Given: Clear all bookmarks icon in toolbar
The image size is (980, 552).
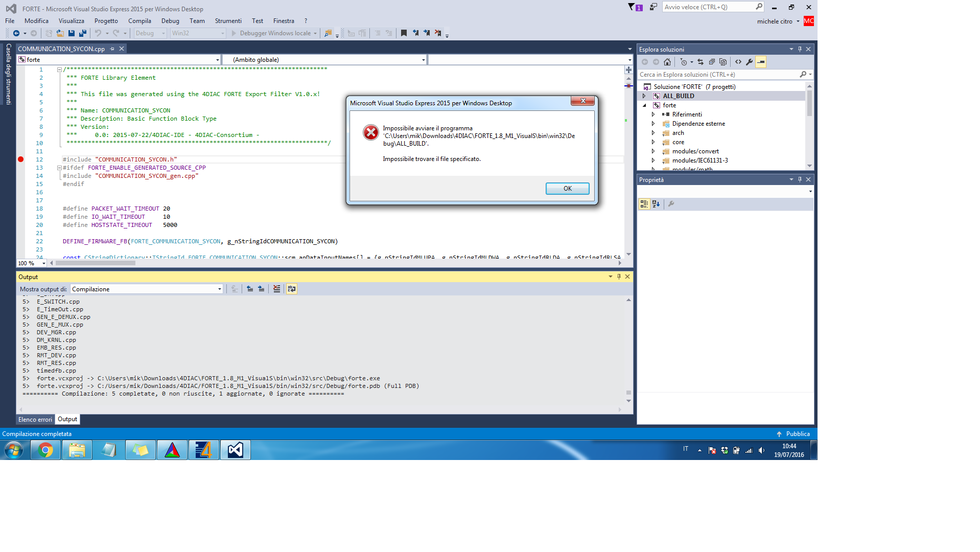Looking at the screenshot, I should [x=438, y=33].
